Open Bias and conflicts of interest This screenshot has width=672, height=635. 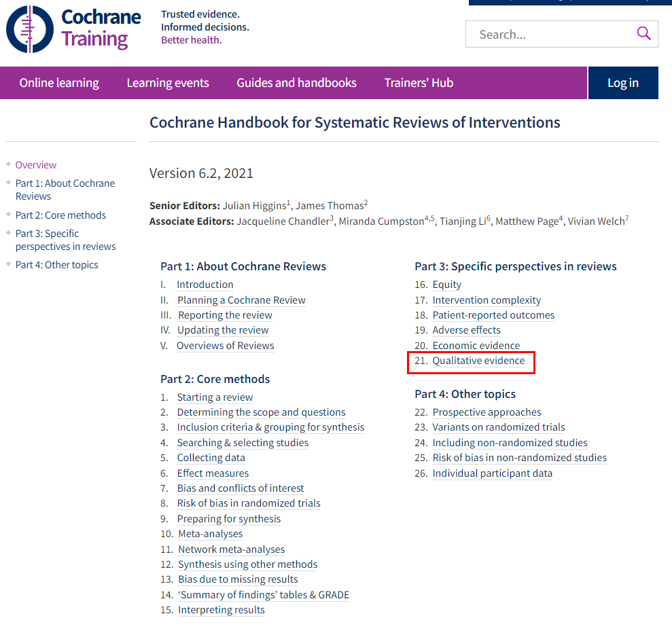point(241,488)
